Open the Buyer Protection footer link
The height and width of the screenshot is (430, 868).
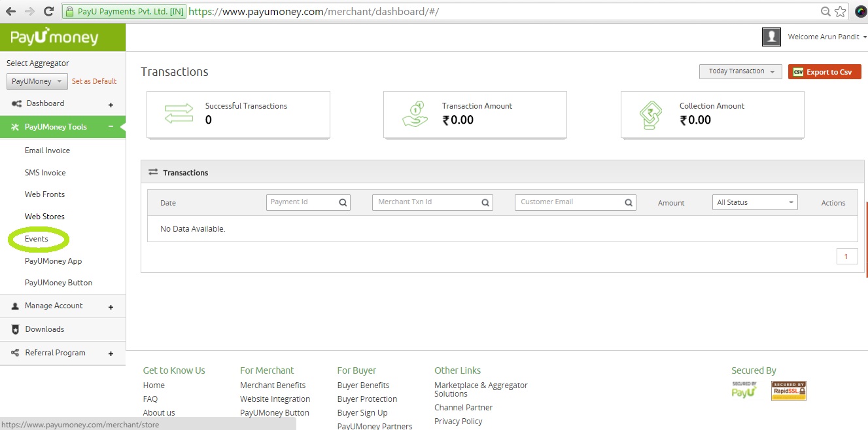(367, 399)
